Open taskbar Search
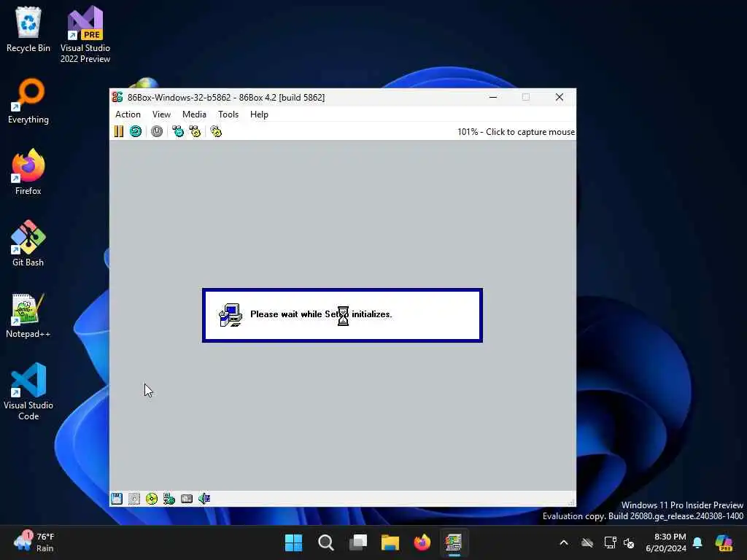 [326, 542]
